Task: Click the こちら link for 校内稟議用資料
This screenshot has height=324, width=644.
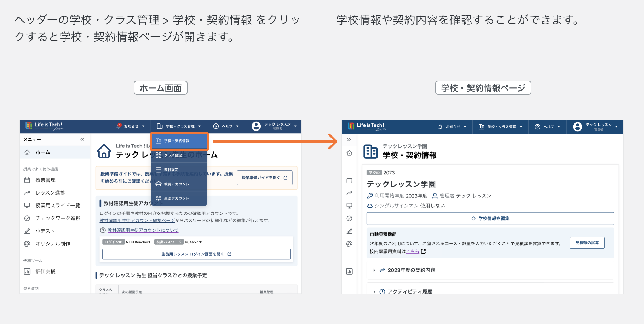Action: pos(412,251)
